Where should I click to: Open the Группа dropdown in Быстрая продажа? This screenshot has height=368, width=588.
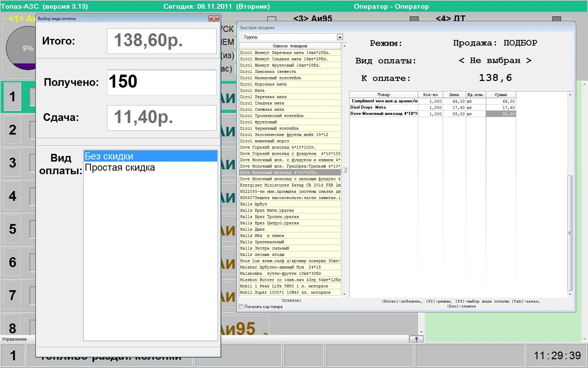pyautogui.click(x=339, y=37)
